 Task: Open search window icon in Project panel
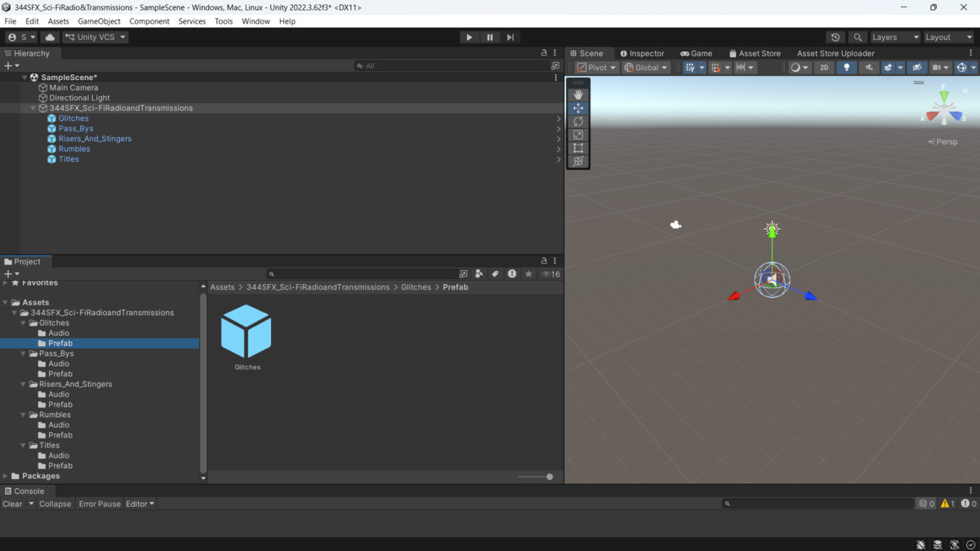pos(463,273)
